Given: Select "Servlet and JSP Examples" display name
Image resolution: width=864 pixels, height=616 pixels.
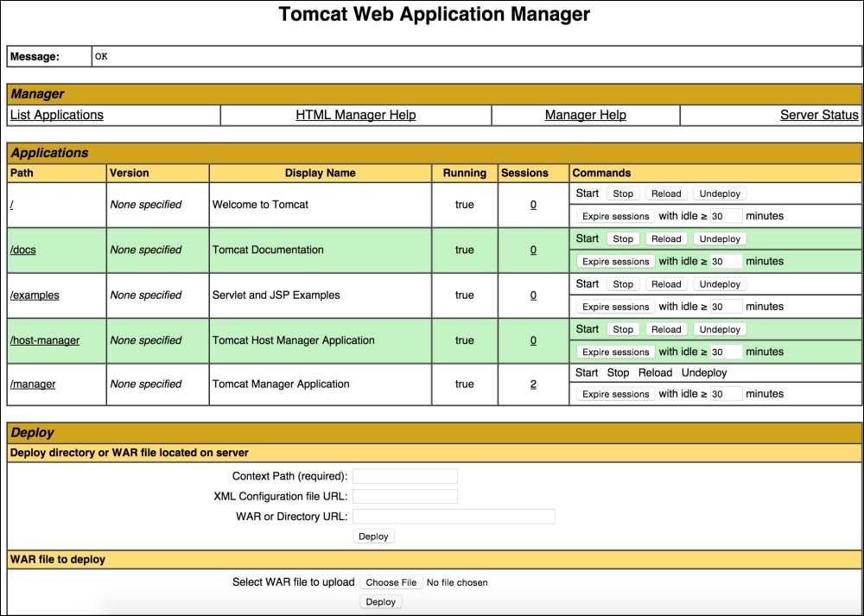Looking at the screenshot, I should [x=276, y=295].
